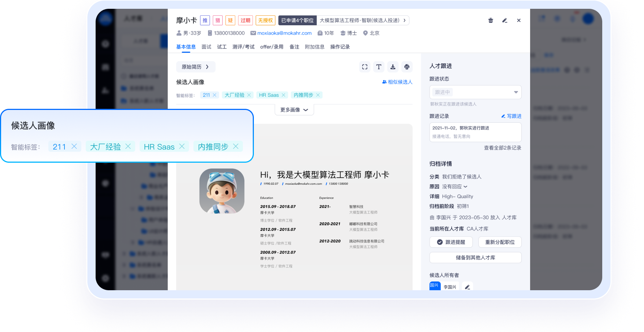Click 写跟进 to add follow-up
This screenshot has height=332, width=644.
(x=511, y=116)
